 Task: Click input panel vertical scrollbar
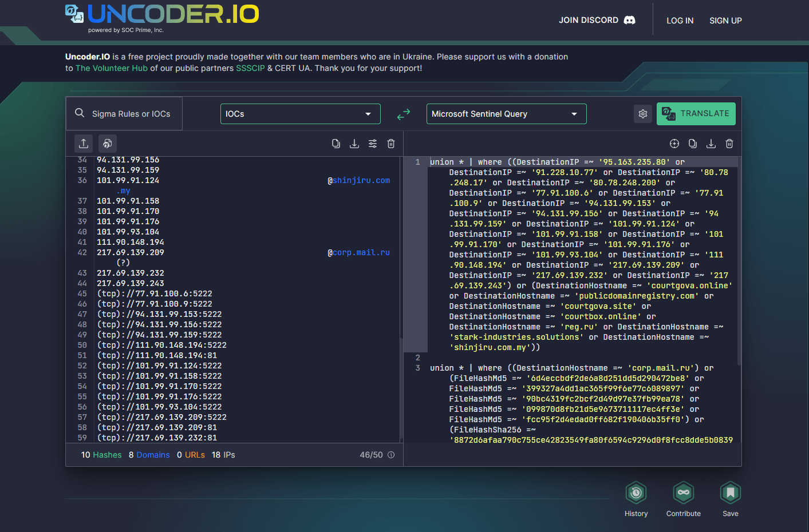[x=401, y=389]
